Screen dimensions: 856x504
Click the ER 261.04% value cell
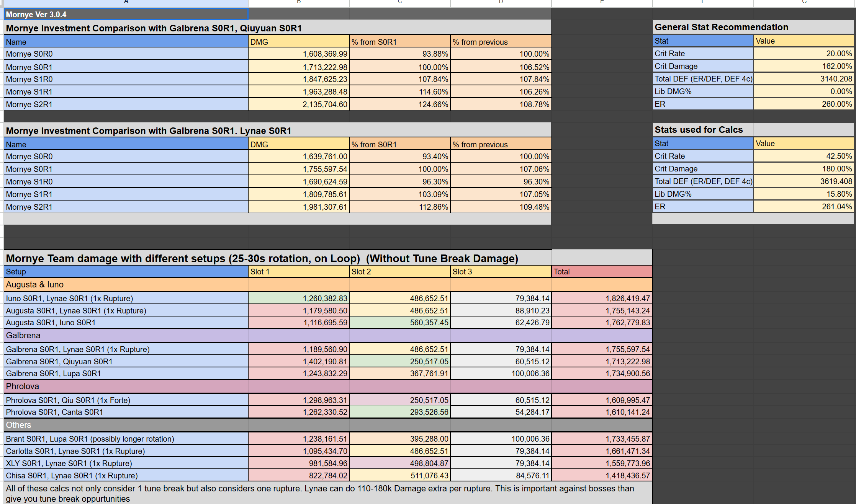tap(804, 207)
